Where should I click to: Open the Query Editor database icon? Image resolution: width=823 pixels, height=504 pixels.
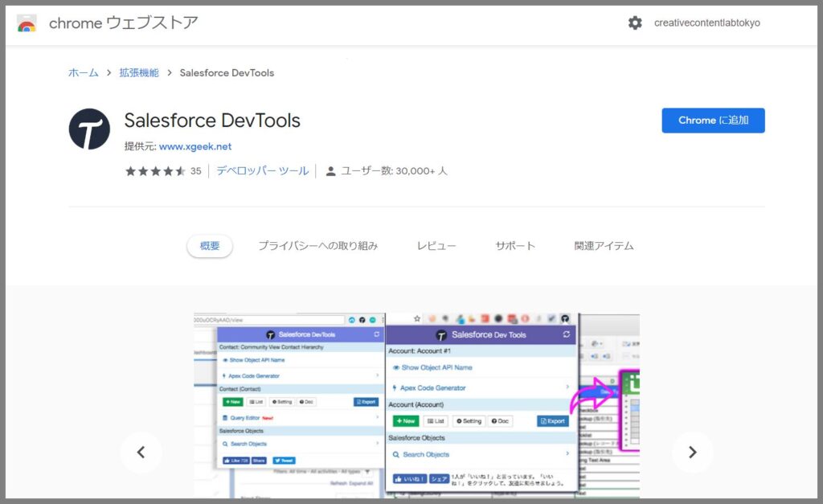click(224, 416)
